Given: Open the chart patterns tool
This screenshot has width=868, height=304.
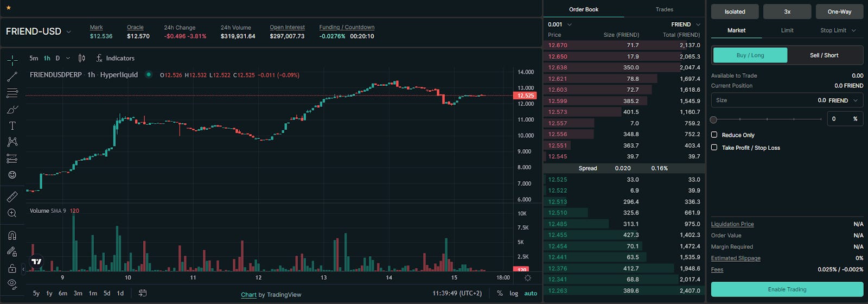Looking at the screenshot, I should (12, 142).
